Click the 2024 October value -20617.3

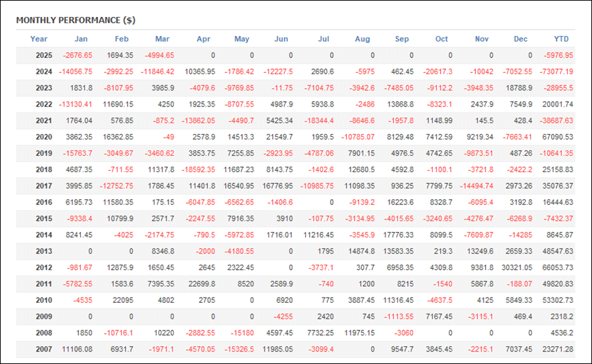tap(437, 72)
